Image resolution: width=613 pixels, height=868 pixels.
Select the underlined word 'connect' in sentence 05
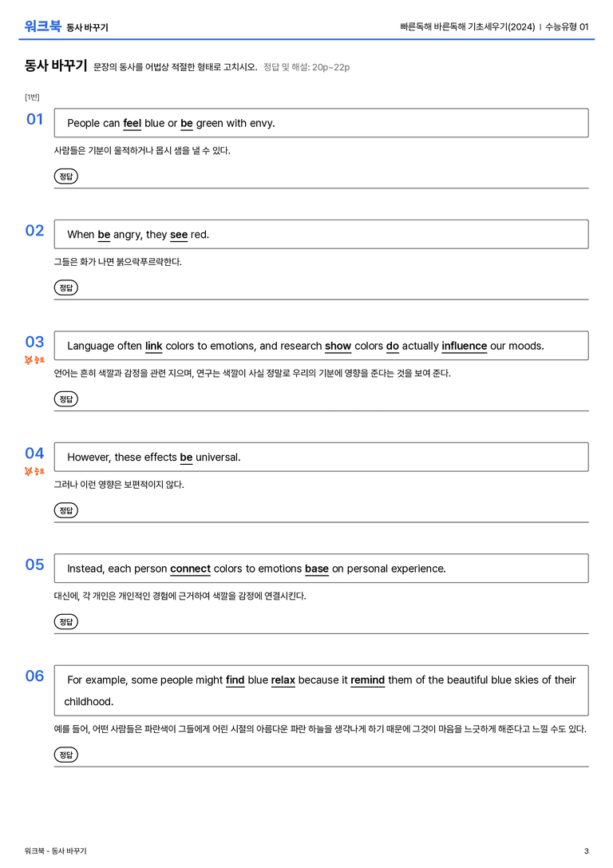tap(190, 569)
